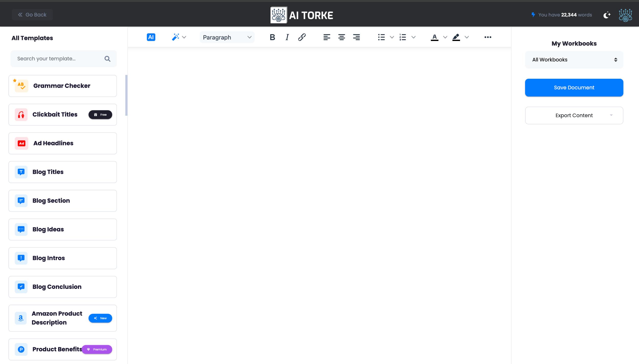
Task: Insert a link using chain icon
Action: coord(302,37)
